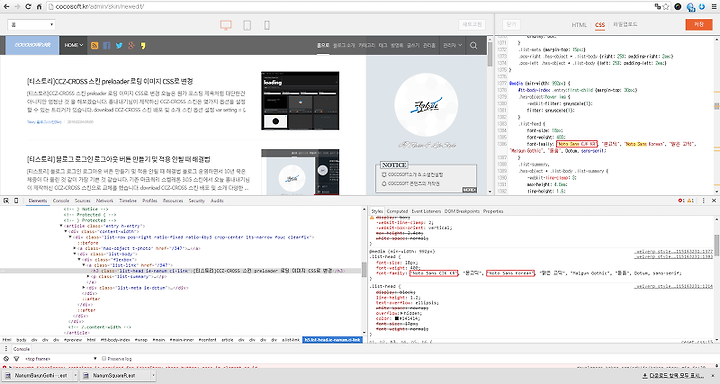Expand the HOME menu in blog header

point(73,45)
